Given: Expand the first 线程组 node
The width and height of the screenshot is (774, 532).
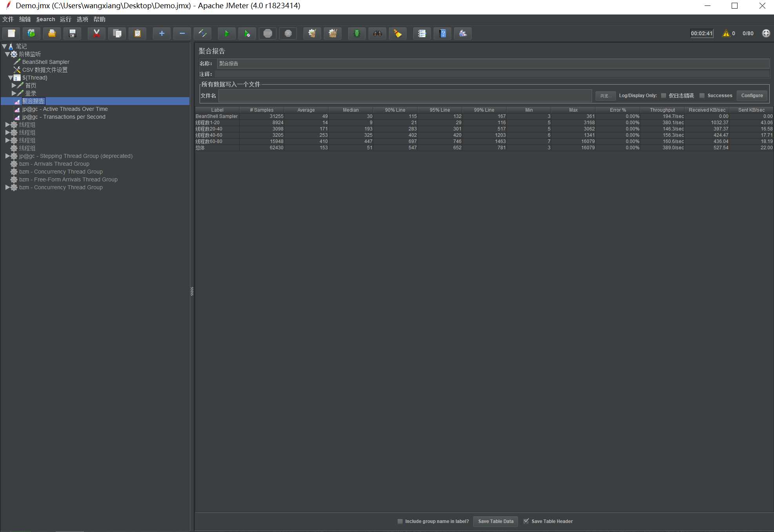Looking at the screenshot, I should pos(7,125).
